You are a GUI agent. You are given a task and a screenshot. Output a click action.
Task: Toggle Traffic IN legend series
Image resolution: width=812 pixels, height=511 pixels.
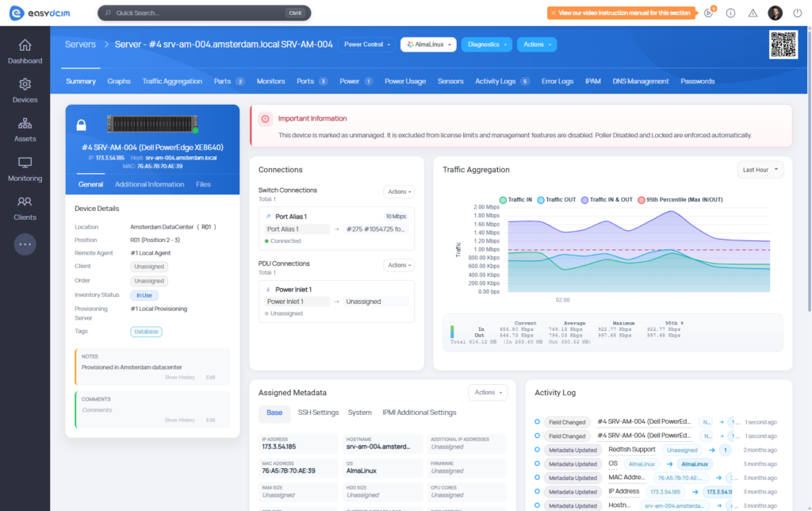point(515,199)
